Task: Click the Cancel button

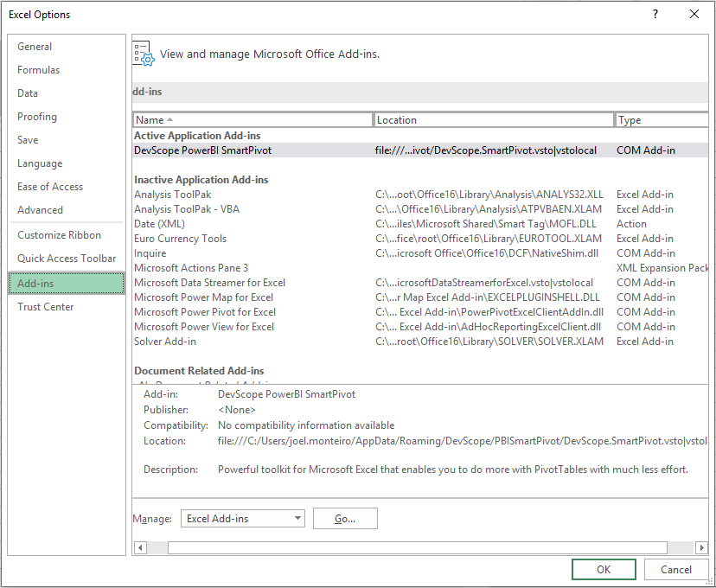Action: click(x=676, y=569)
